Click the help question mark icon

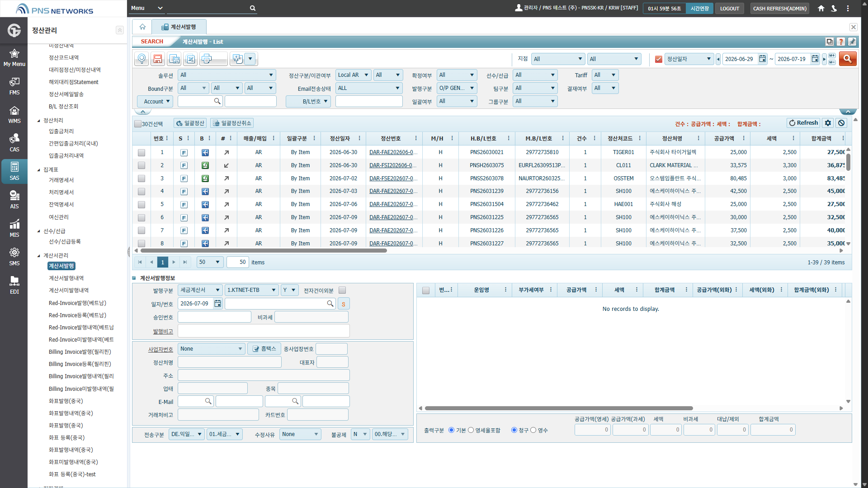841,42
